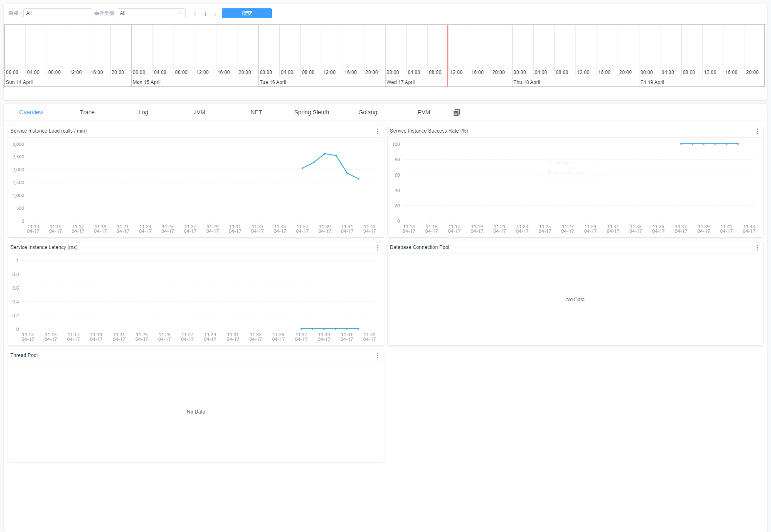The height and width of the screenshot is (532, 771).
Task: Click the endpoint All input field
Action: point(58,13)
